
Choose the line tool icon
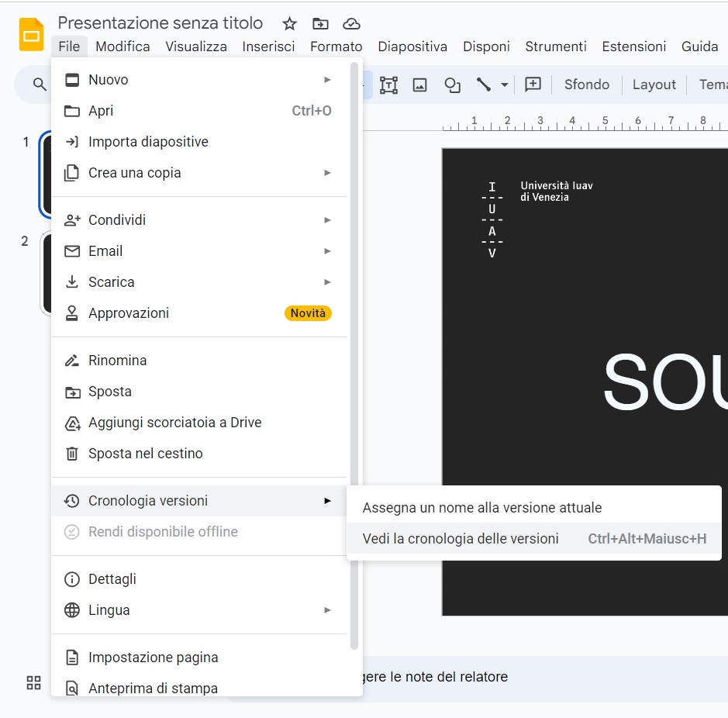(x=484, y=85)
